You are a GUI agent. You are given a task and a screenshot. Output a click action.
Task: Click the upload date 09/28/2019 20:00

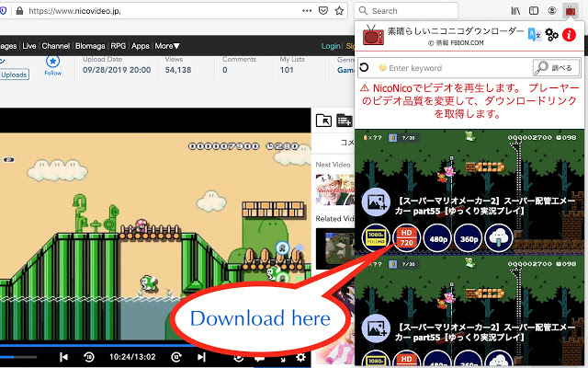point(117,70)
